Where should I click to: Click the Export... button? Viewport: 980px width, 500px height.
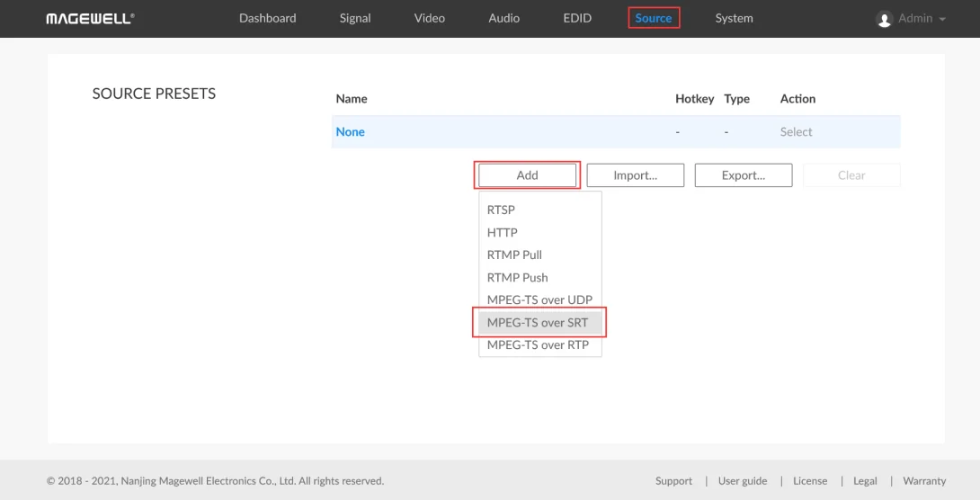point(744,175)
